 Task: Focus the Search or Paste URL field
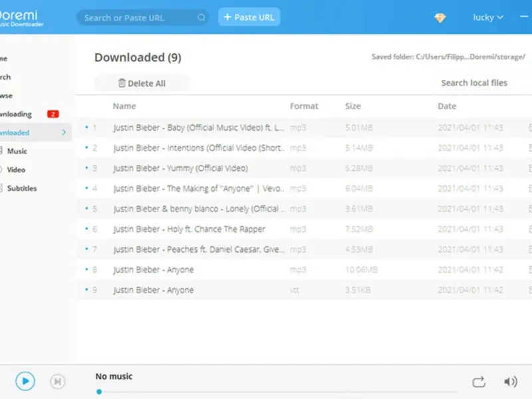pyautogui.click(x=142, y=18)
